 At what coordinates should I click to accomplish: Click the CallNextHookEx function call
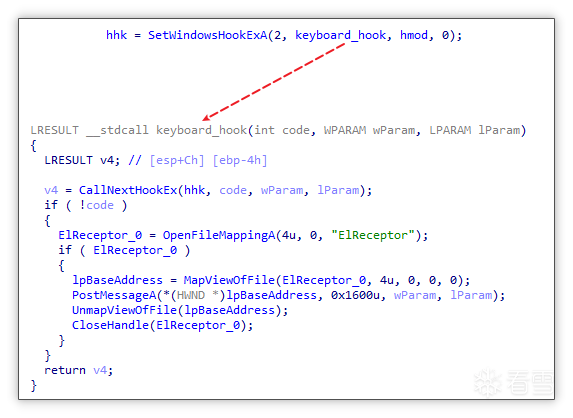pyautogui.click(x=128, y=190)
